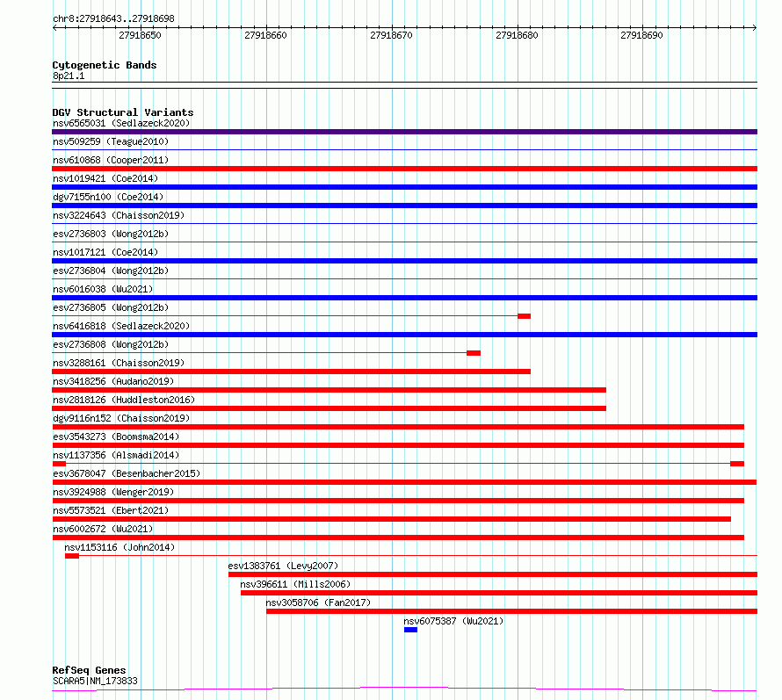Select the 8p21.1 band label

click(x=69, y=76)
